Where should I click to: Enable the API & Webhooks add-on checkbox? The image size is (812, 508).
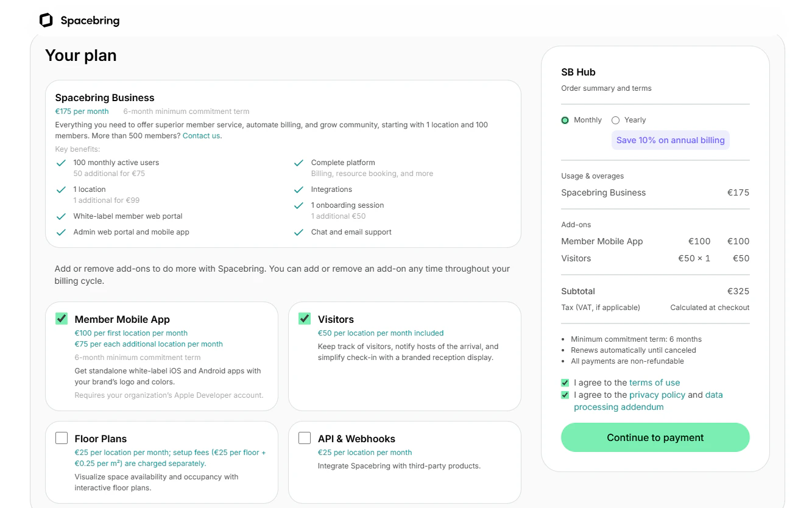[305, 438]
